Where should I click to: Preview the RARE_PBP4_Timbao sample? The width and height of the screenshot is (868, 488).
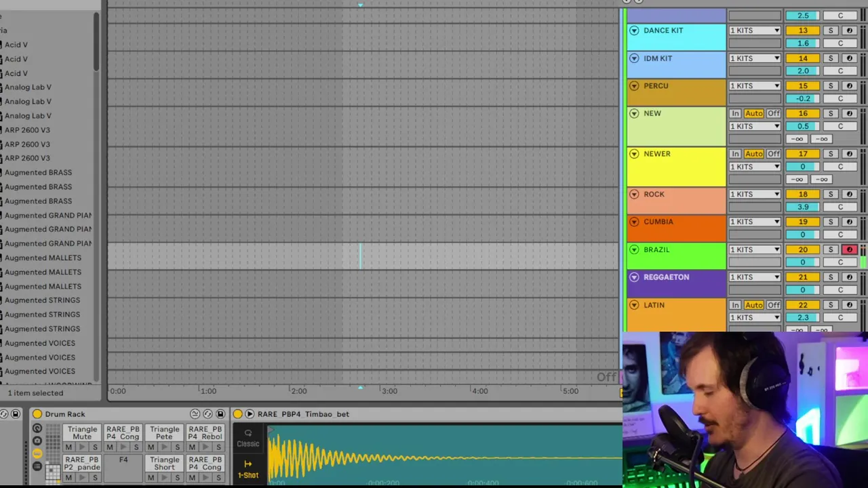click(x=250, y=414)
